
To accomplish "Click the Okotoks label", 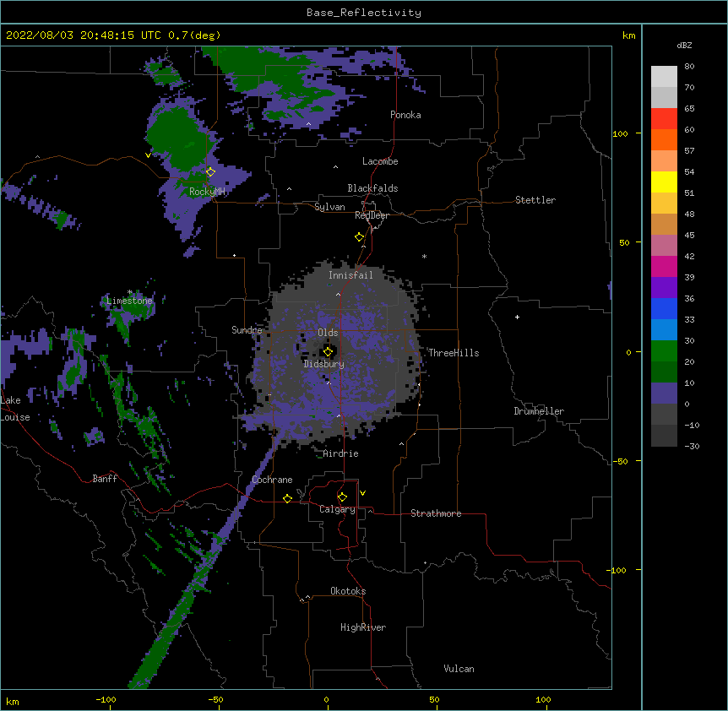I will (348, 591).
